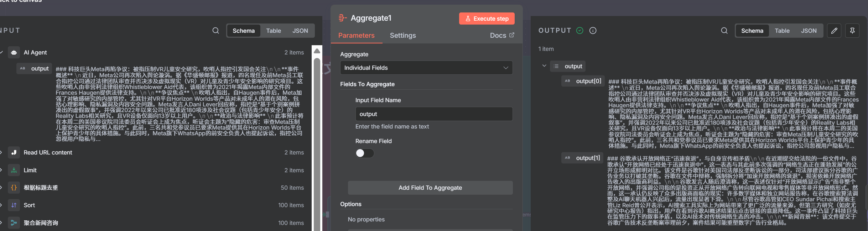This screenshot has height=231, width=868.
Task: Click the Sort node icon
Action: click(x=14, y=205)
